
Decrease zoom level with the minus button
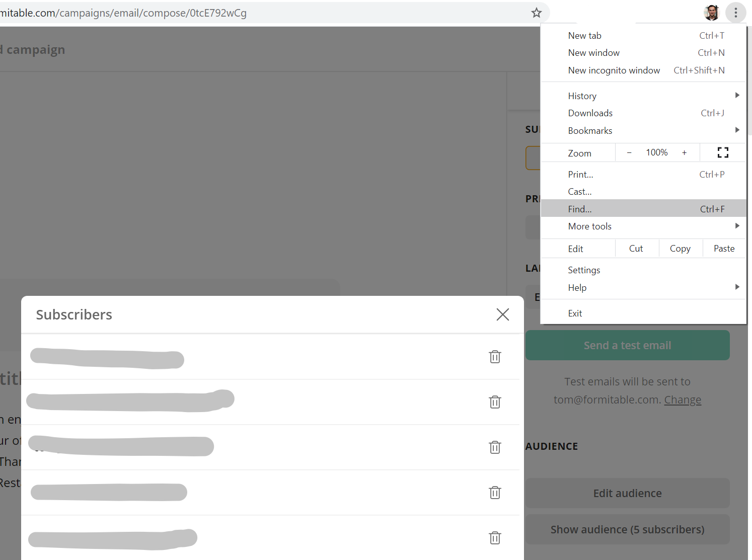click(x=629, y=152)
